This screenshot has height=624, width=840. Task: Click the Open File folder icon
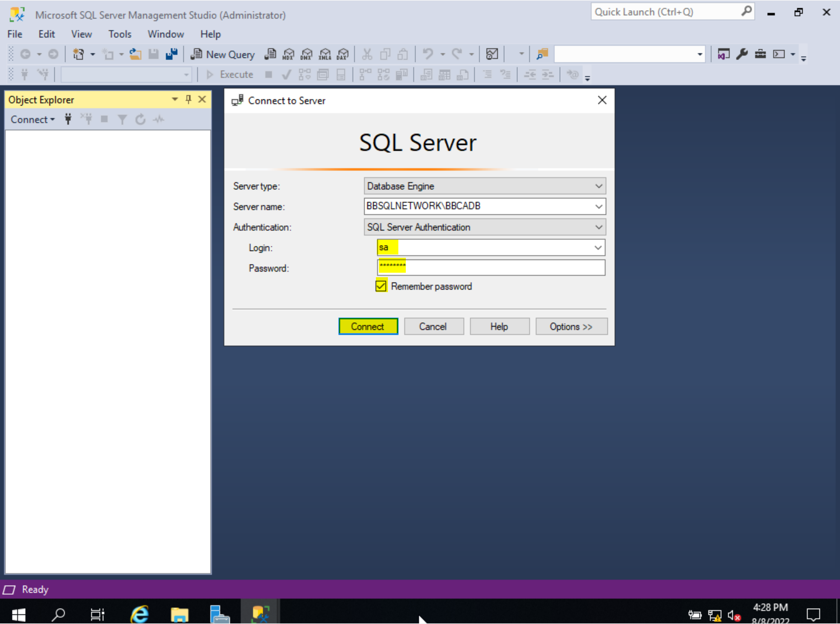(135, 54)
